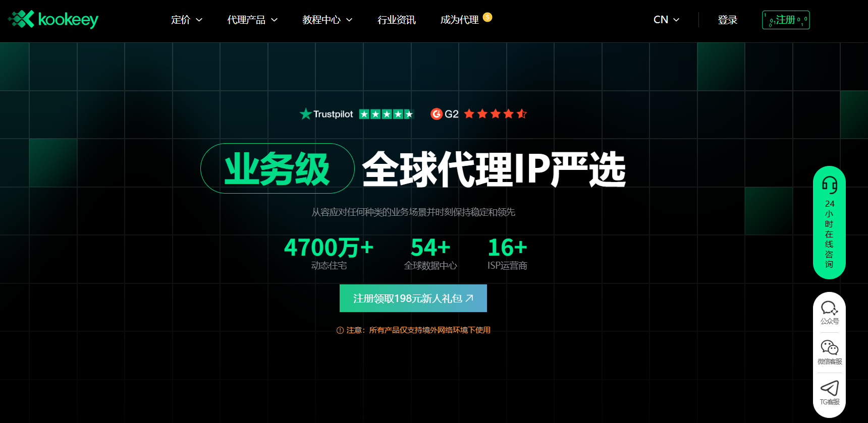The height and width of the screenshot is (423, 868).
Task: Click the G2 orange star rating
Action: [495, 114]
